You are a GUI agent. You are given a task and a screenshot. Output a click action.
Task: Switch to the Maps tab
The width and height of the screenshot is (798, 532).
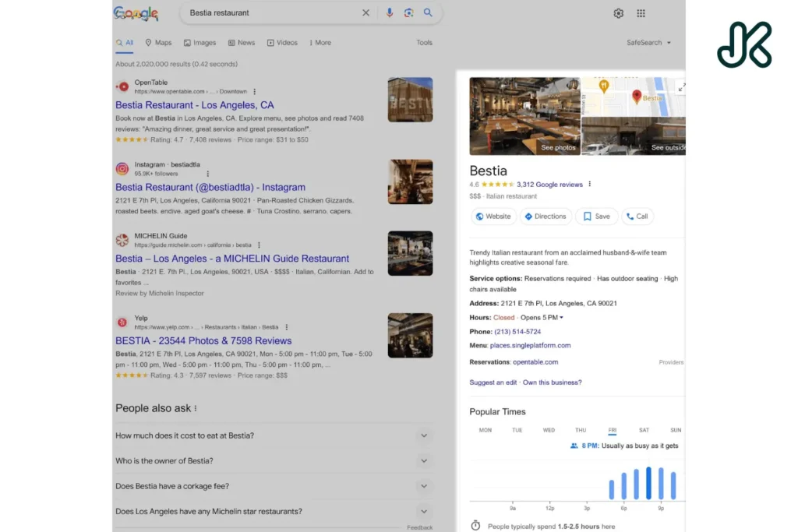pyautogui.click(x=158, y=43)
